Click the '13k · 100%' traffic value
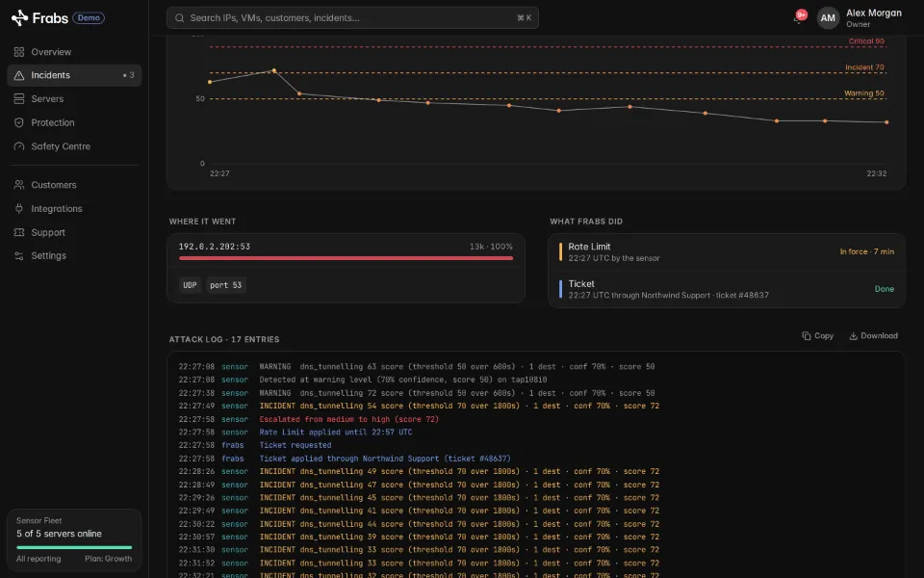Image resolution: width=924 pixels, height=578 pixels. pyautogui.click(x=491, y=247)
